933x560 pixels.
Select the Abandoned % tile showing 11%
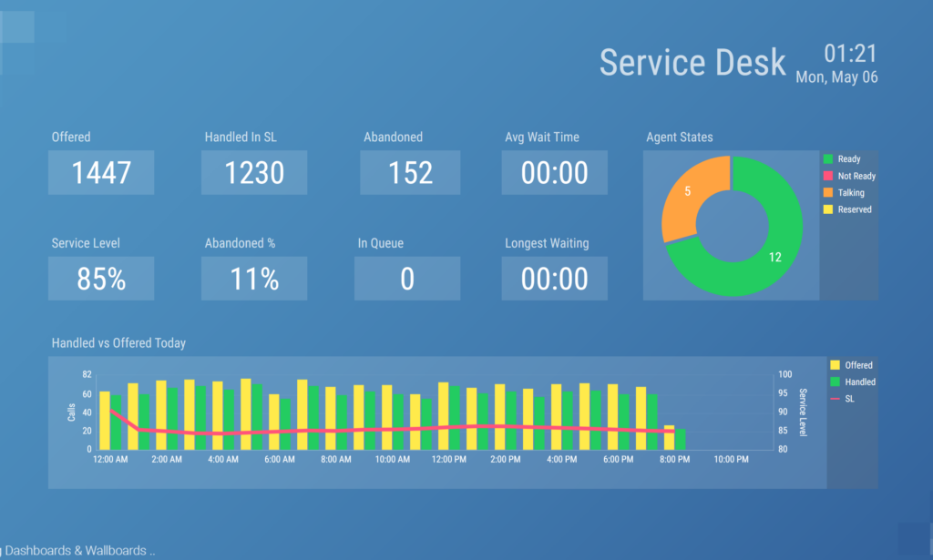coord(254,279)
